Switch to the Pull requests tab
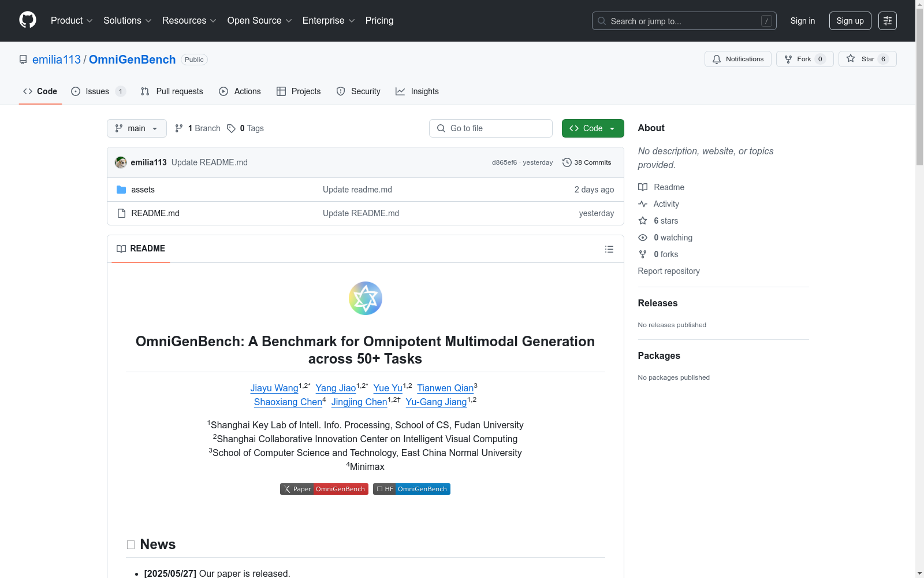 point(172,91)
